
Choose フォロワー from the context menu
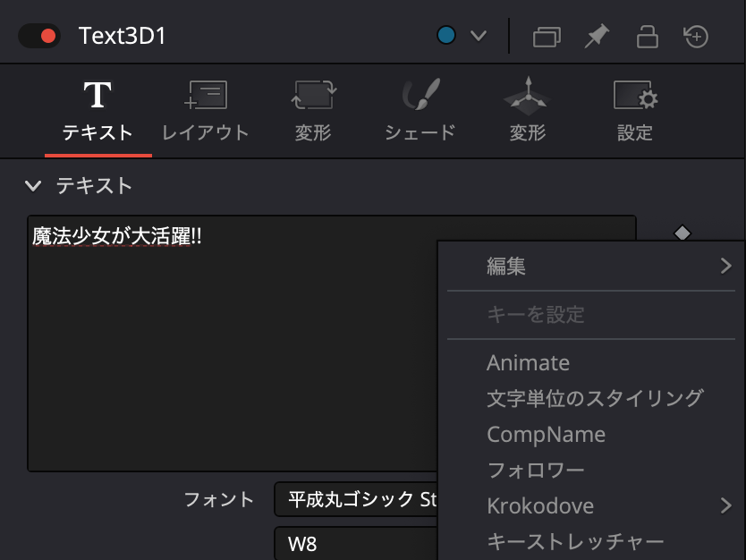pos(591,470)
